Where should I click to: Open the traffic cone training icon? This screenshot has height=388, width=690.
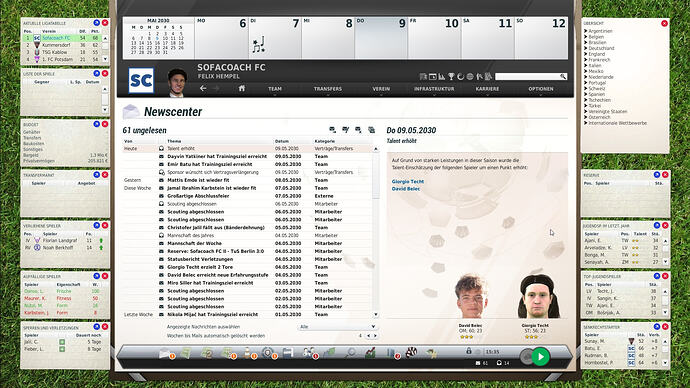pyautogui.click(x=247, y=352)
